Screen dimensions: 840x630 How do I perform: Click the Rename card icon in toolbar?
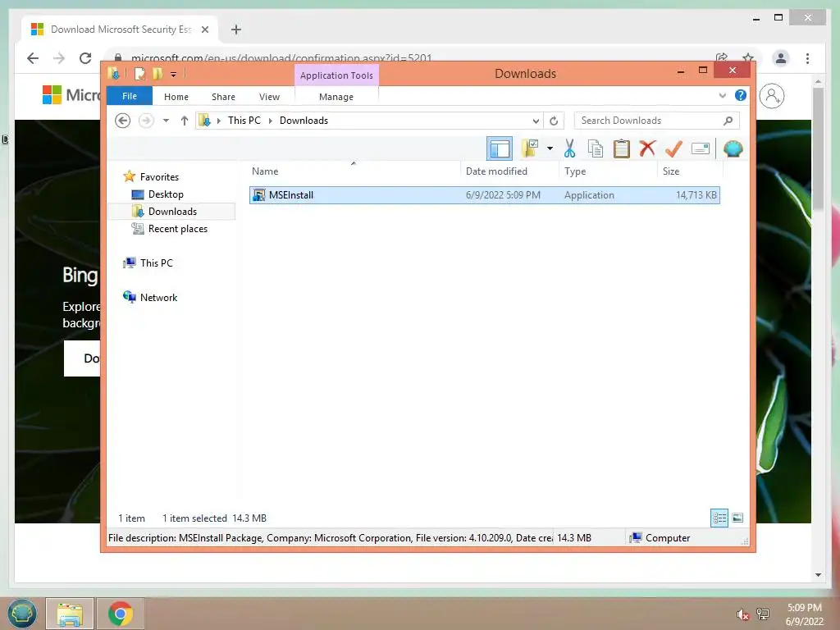tap(701, 148)
